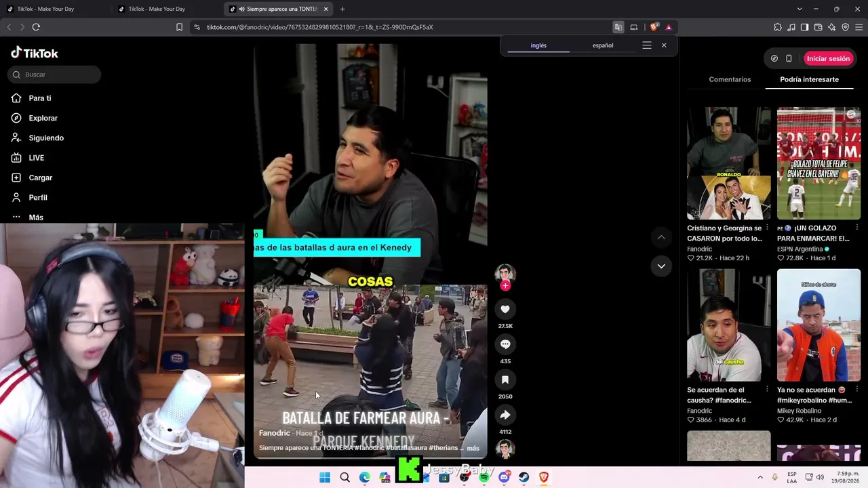Reload the page in the browser toolbar

(x=36, y=27)
